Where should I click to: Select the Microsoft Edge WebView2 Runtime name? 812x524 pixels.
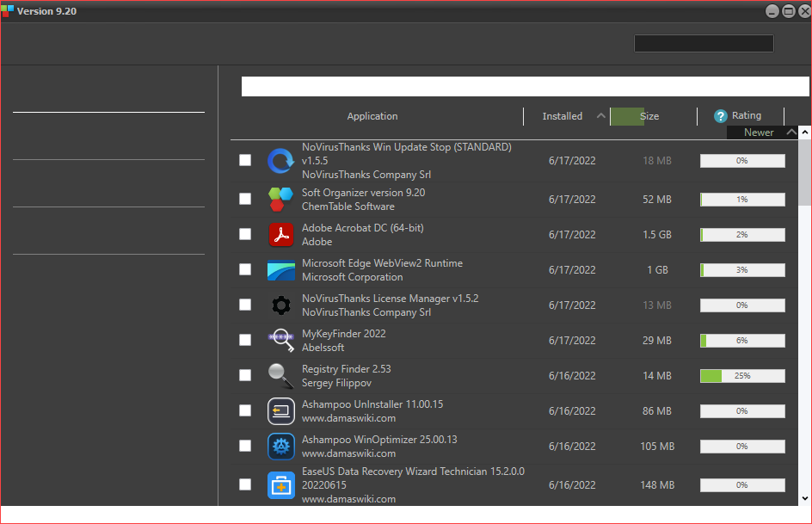coord(382,263)
